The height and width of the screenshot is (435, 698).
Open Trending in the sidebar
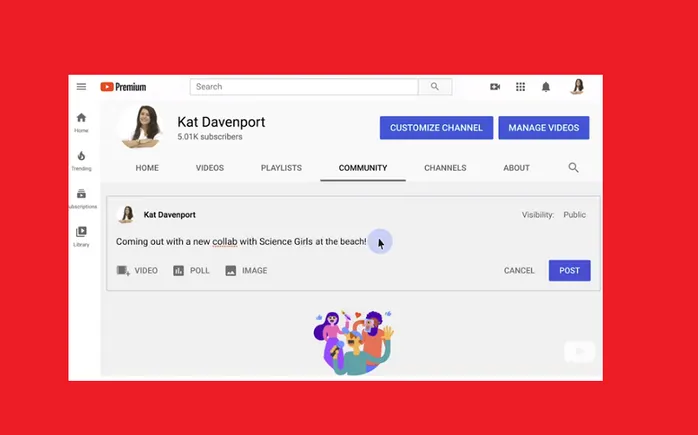(x=81, y=161)
